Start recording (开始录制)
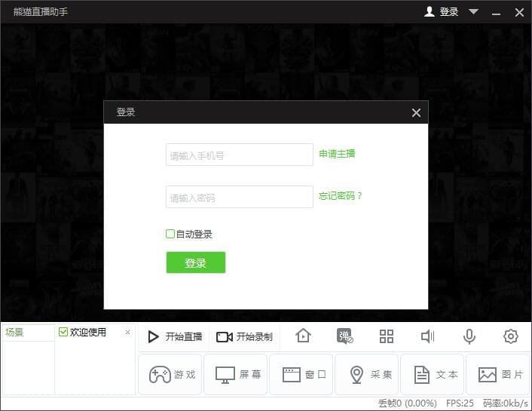The height and width of the screenshot is (411, 532). 244,336
